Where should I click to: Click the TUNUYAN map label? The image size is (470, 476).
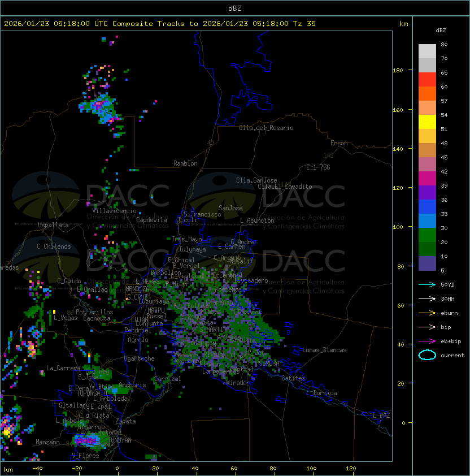coord(120,440)
